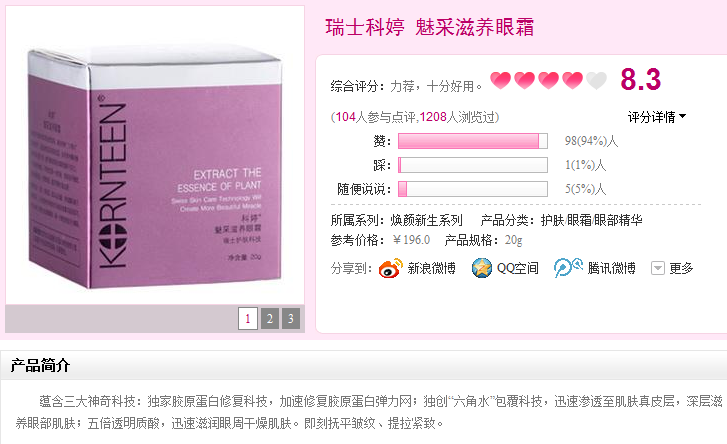Viewport: 727px width, 444px height.
Task: Switch to product image 2
Action: click(270, 318)
